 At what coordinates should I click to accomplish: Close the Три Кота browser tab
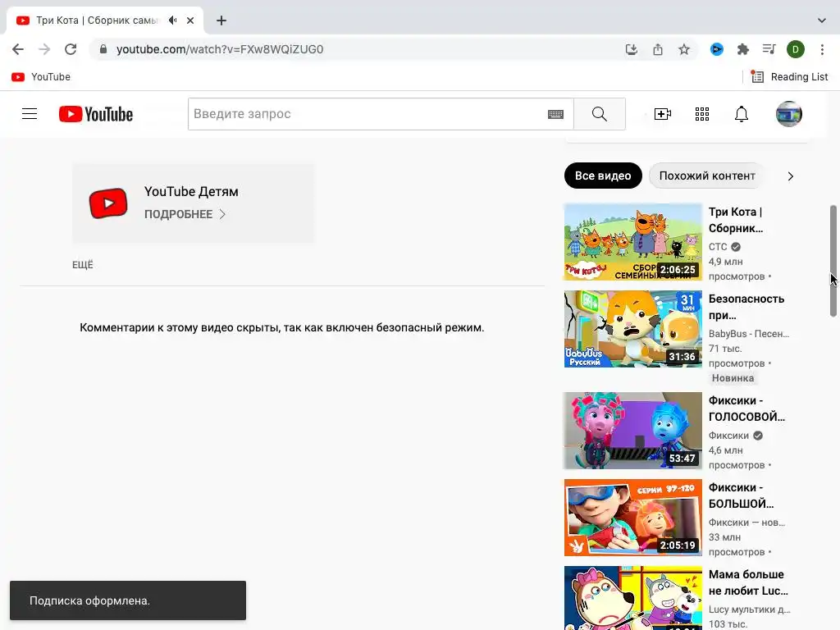pyautogui.click(x=190, y=21)
